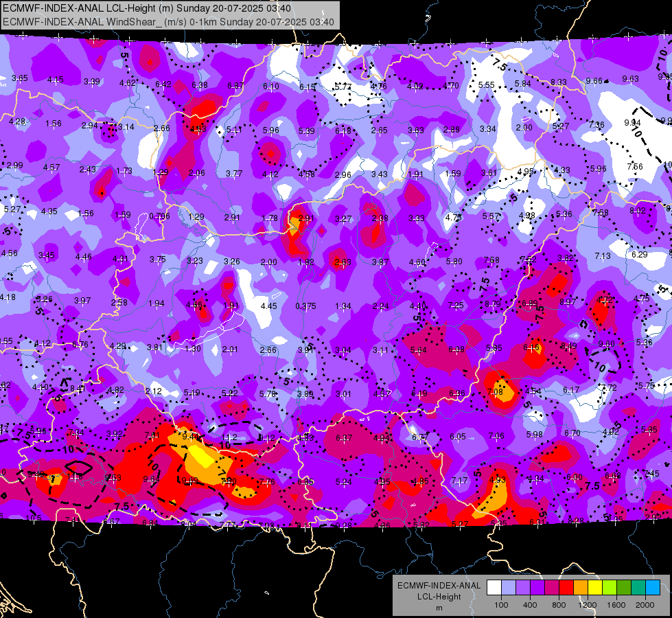The height and width of the screenshot is (618, 672).
Task: Click the wind shear value 7.25
Action: click(x=456, y=305)
